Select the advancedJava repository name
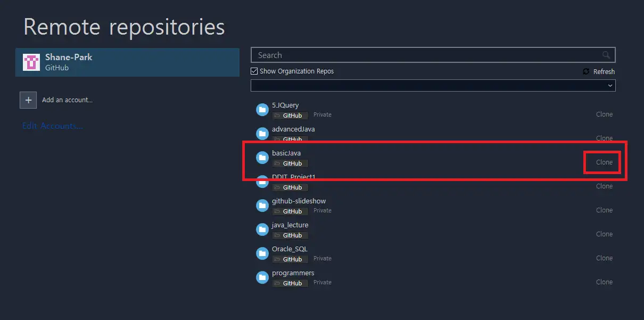 coord(293,129)
